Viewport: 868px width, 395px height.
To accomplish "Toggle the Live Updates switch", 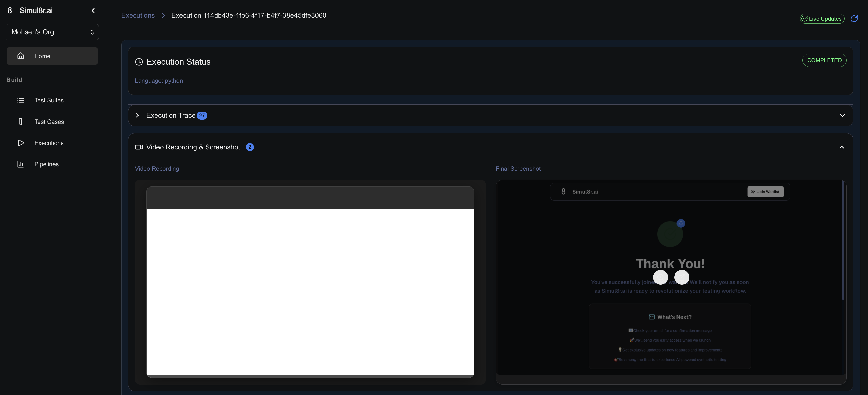I will tap(822, 19).
